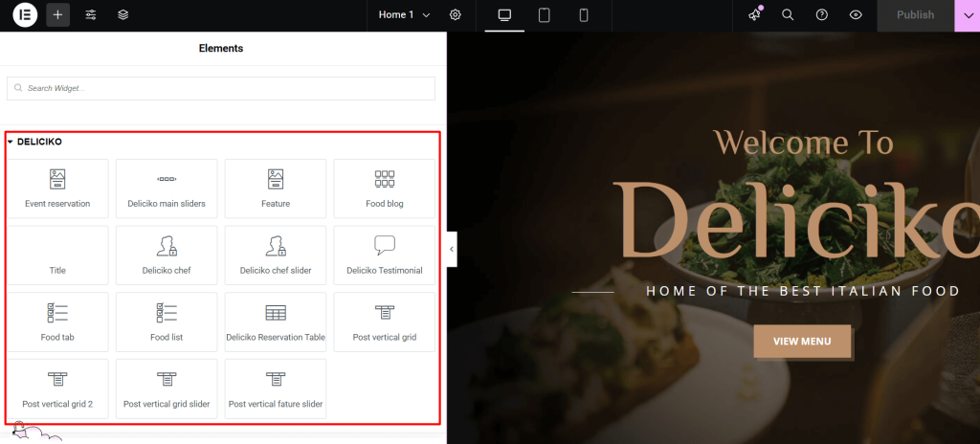This screenshot has width=980, height=444.
Task: Select the Title widget
Action: [57, 255]
